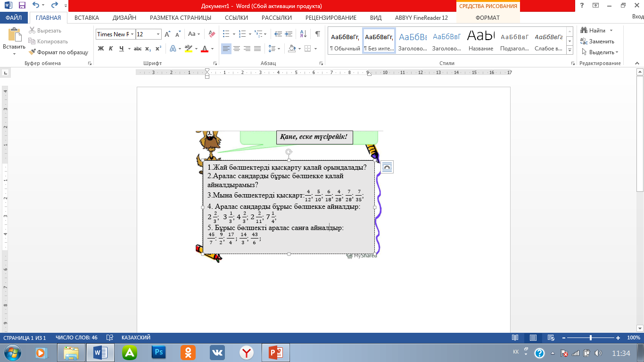Open the РАЗМЕТКА СТРАНИЦЫ tab

tap(181, 18)
